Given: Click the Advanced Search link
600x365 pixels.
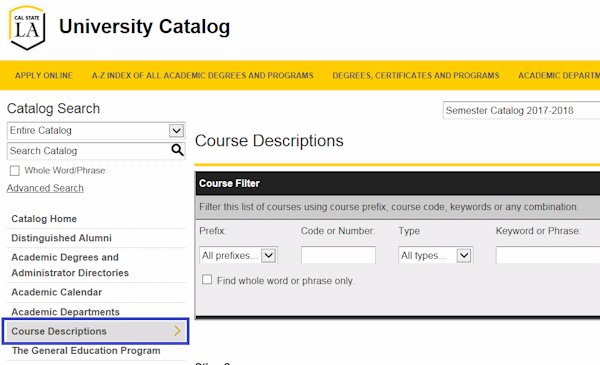Looking at the screenshot, I should [45, 188].
